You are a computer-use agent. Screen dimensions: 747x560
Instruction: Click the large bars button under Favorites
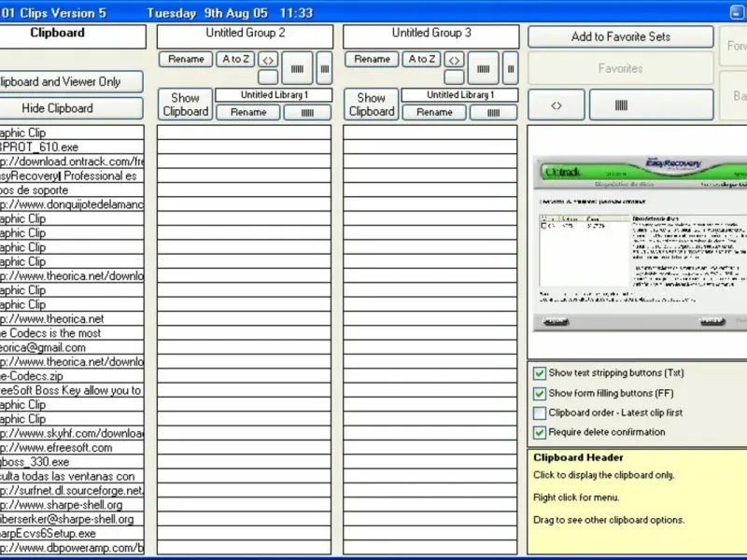click(651, 105)
